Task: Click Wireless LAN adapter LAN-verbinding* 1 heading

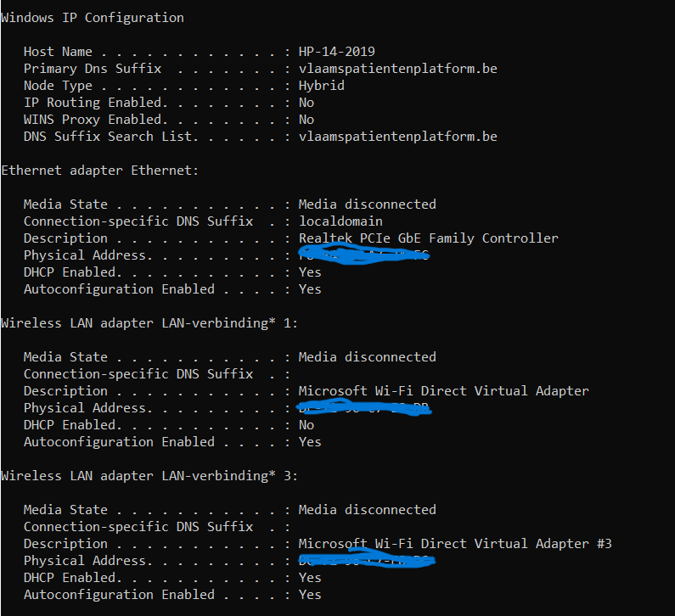Action: 149,323
